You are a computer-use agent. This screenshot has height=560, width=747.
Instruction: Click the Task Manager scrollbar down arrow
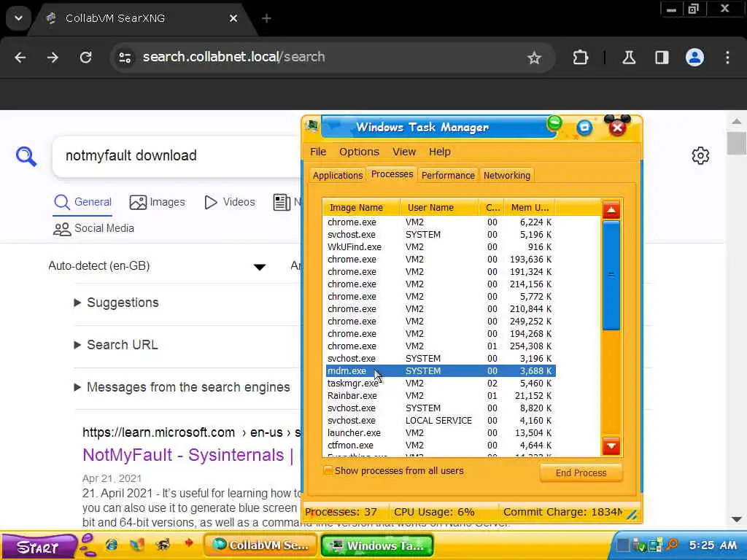point(611,446)
